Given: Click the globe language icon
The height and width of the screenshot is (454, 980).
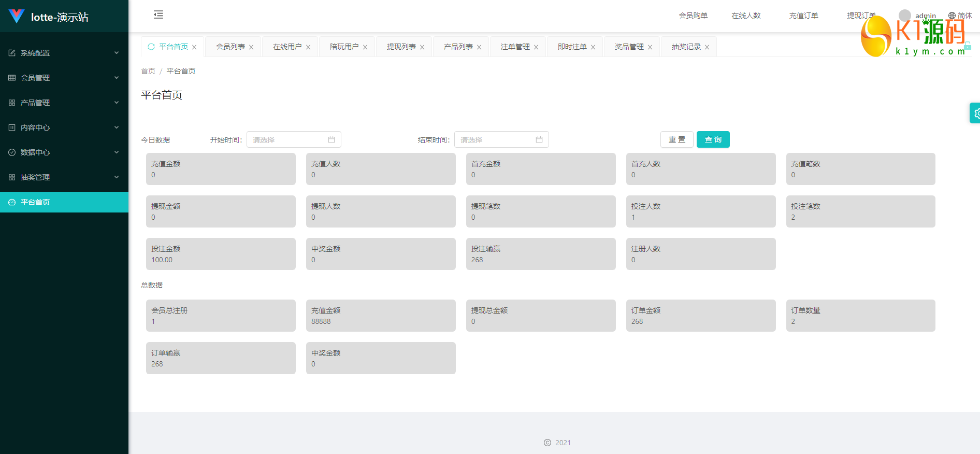Looking at the screenshot, I should tap(952, 16).
